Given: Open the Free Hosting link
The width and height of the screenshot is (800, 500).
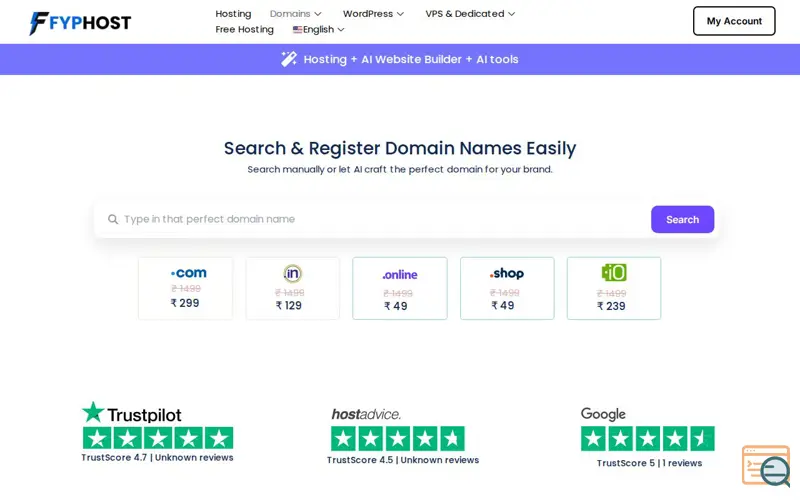Looking at the screenshot, I should pyautogui.click(x=244, y=30).
